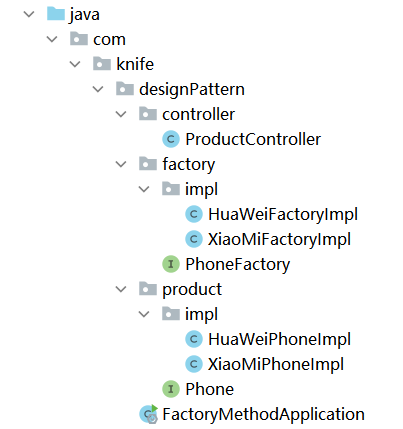Click the FactoryMethodApplication runnable class icon
This screenshot has height=429, width=403.
click(x=148, y=414)
